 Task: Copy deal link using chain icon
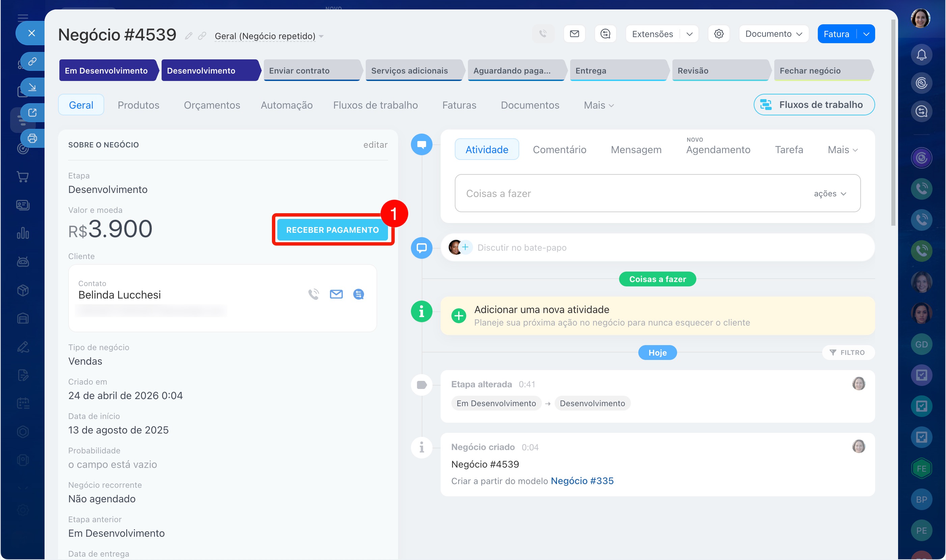click(202, 36)
